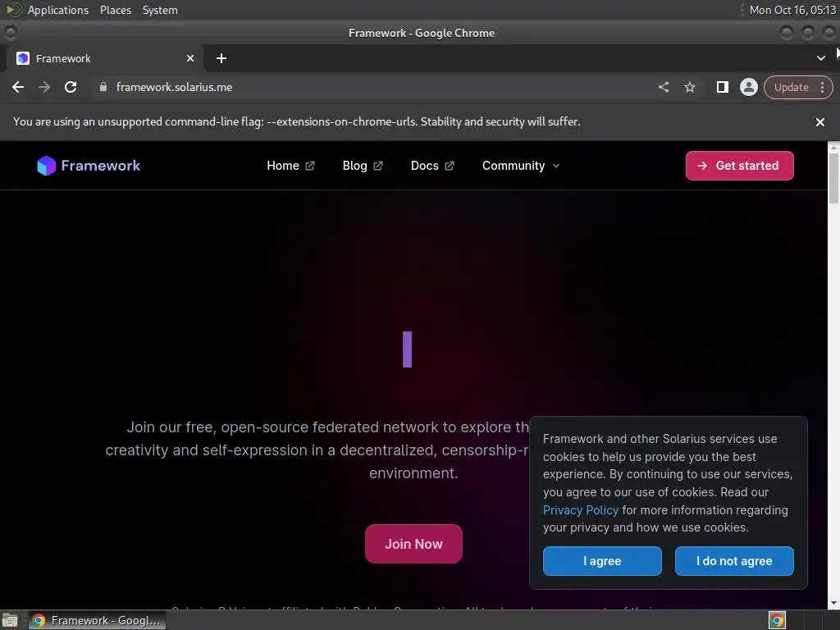Click the scrollbar down arrow
This screenshot has width=840, height=630.
click(833, 603)
